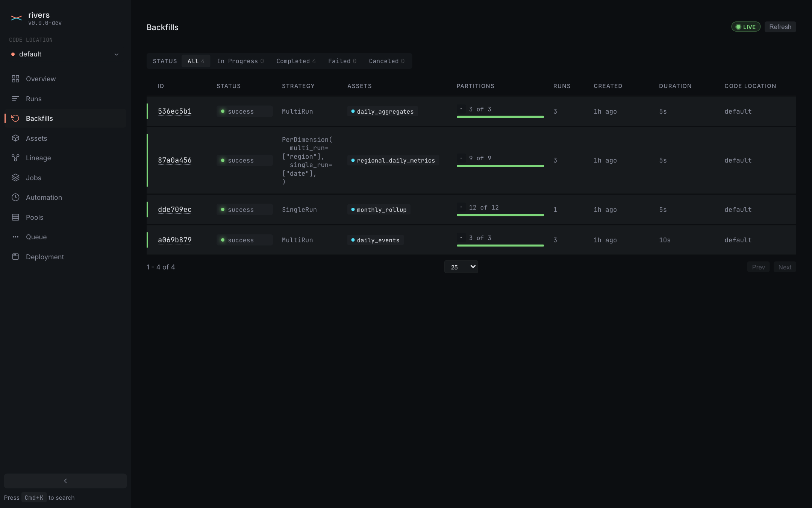Filter backfills by In Progress
Image resolution: width=812 pixels, height=508 pixels.
(240, 61)
